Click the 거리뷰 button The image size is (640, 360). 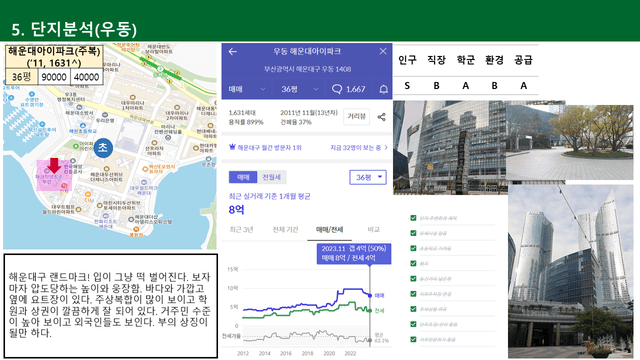click(x=356, y=116)
